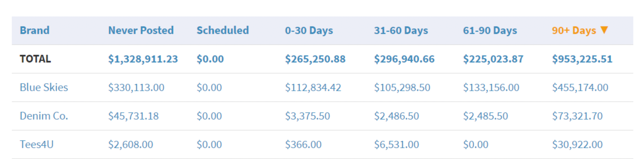Sort by Scheduled column header
Screen dimensions: 644x159
click(x=223, y=30)
